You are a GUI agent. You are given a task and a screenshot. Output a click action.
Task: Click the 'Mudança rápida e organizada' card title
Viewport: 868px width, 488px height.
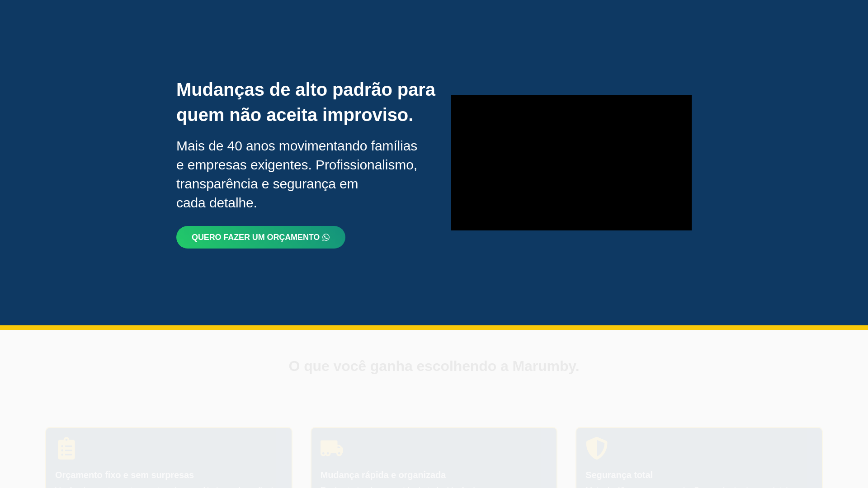coord(383,475)
